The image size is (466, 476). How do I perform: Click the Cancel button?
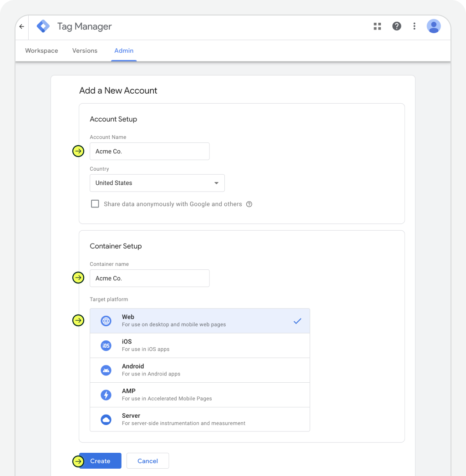pyautogui.click(x=147, y=461)
